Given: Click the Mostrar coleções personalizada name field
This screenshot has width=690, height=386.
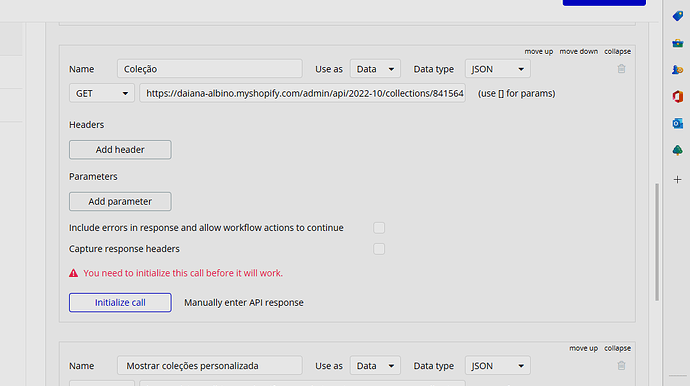Looking at the screenshot, I should [x=209, y=366].
